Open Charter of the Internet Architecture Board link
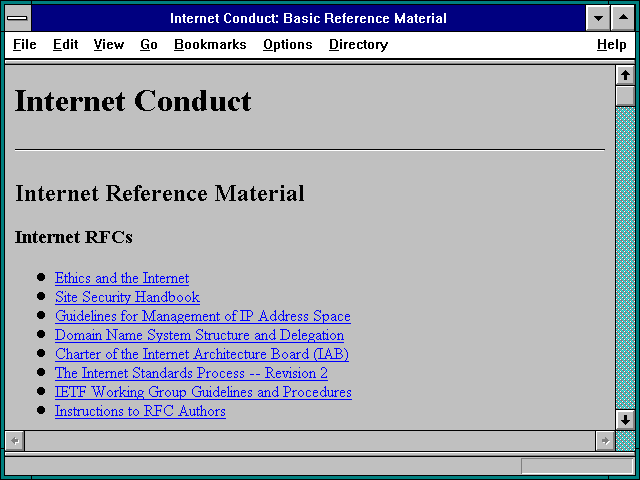 pyautogui.click(x=202, y=354)
